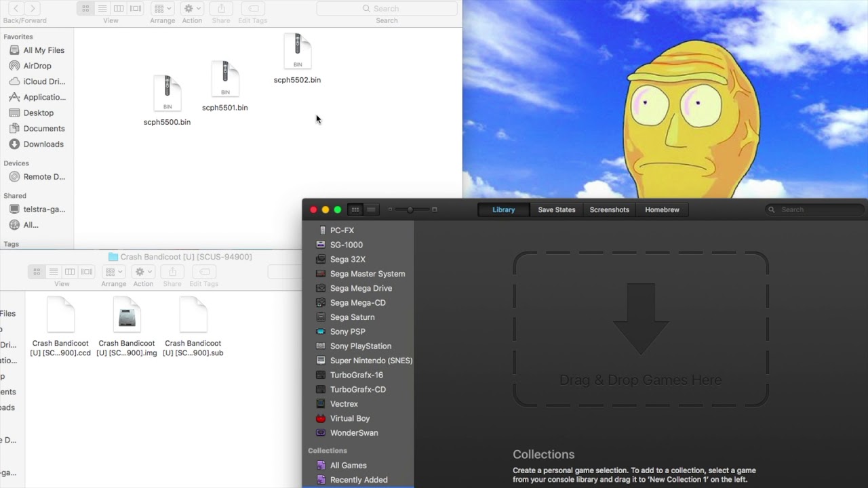Go forward in top Finder window
The width and height of the screenshot is (868, 488).
[33, 8]
